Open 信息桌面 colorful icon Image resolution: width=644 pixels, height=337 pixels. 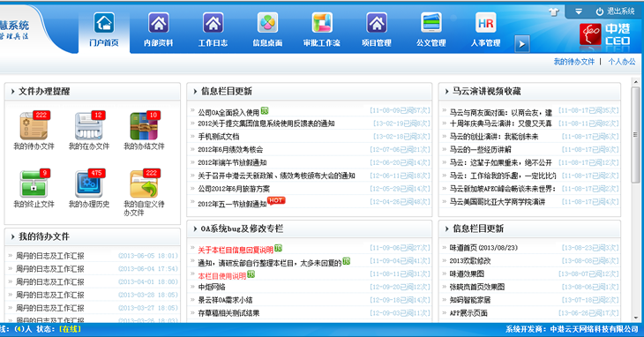[x=267, y=23]
